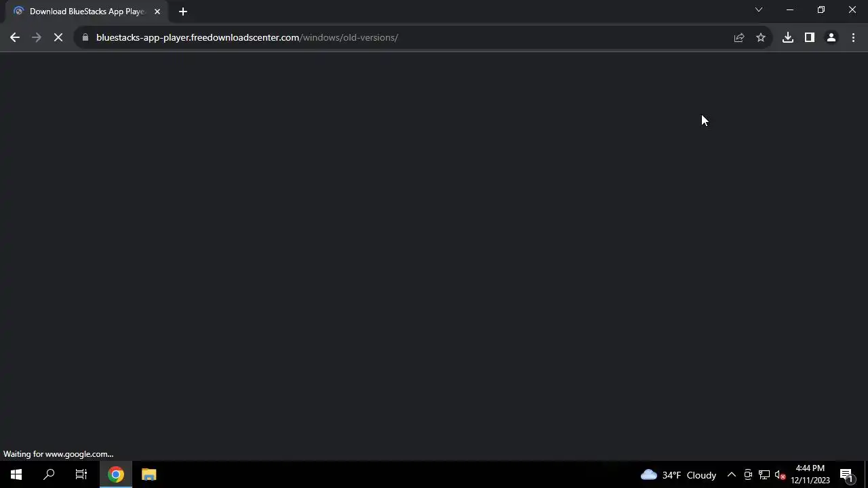The width and height of the screenshot is (868, 488).
Task: Show hidden system tray icons
Action: point(732,475)
